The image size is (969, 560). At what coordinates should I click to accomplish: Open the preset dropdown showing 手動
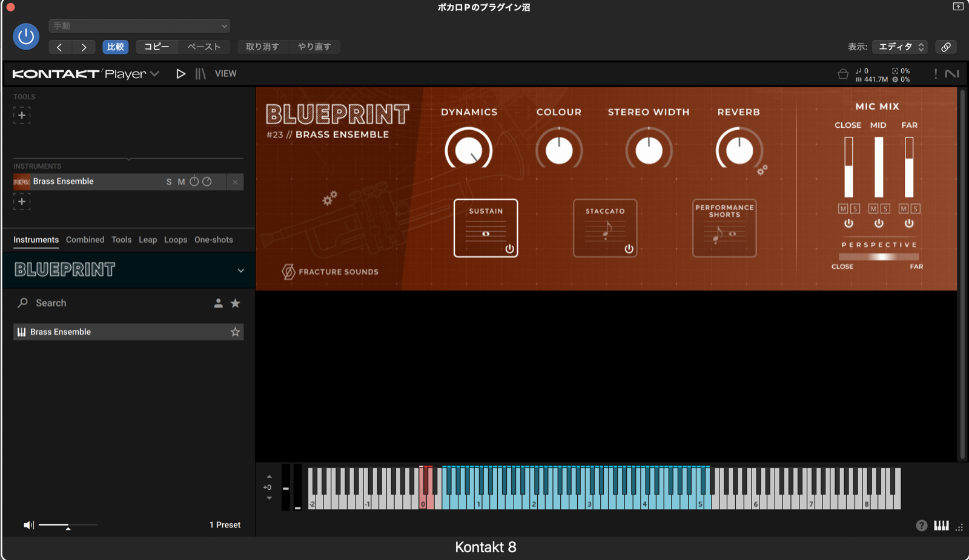pyautogui.click(x=139, y=26)
